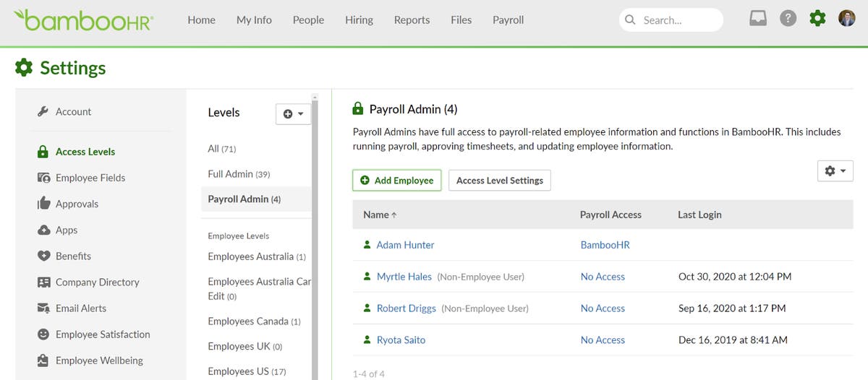Click the person icon beside Ryota Saito
Screen dimensions: 868x380
pos(367,340)
